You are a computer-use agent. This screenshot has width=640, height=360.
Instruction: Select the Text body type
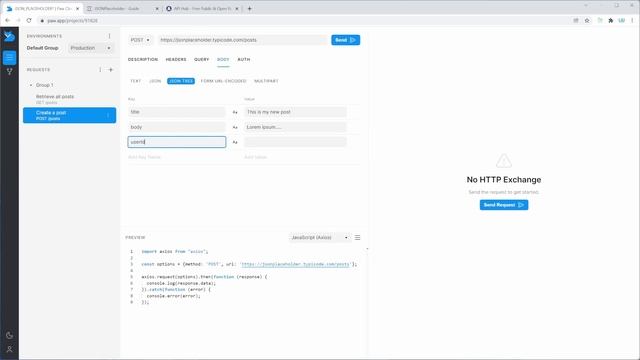pos(136,81)
